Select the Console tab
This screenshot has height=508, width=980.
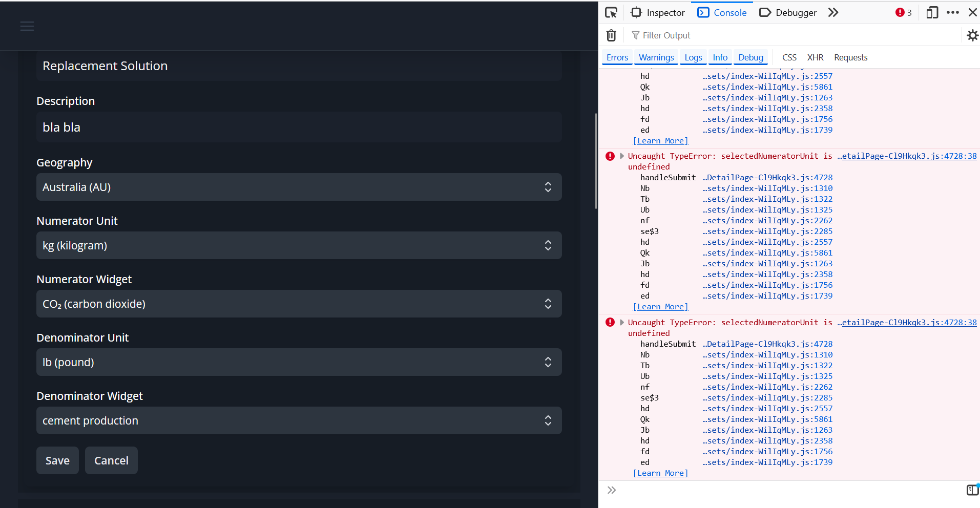tap(722, 13)
